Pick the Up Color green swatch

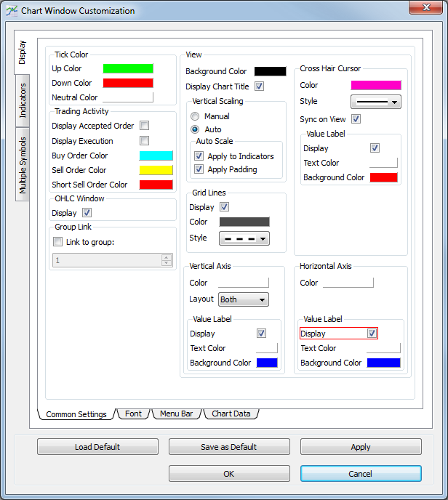128,68
